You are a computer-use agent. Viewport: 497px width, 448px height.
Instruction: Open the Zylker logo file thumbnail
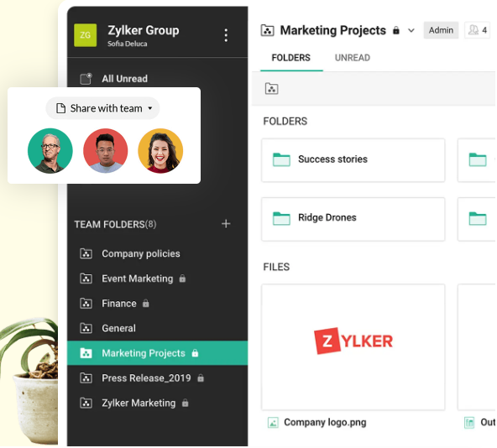pos(353,347)
